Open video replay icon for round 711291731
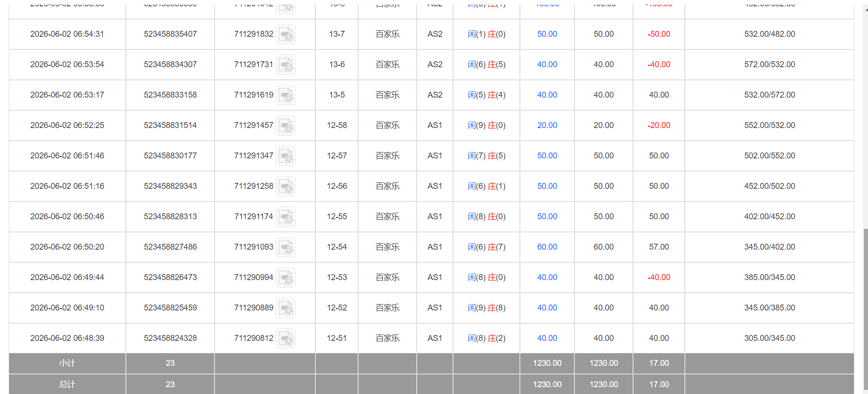868x394 pixels. (286, 65)
